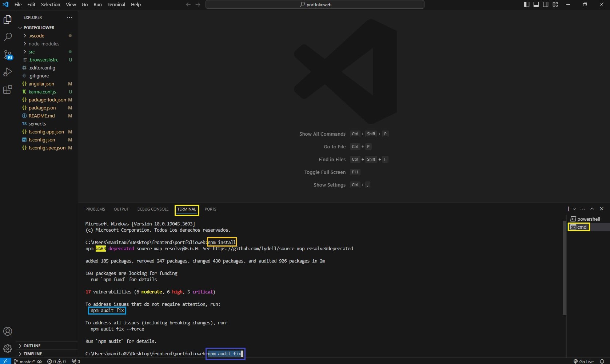
Task: Click the github source-map-resolve link in terminal
Action: (x=283, y=249)
